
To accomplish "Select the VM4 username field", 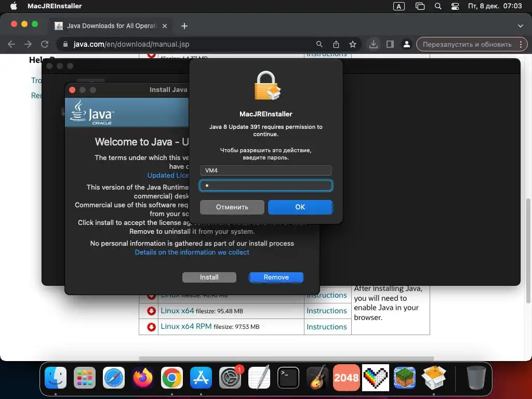I will tap(265, 170).
